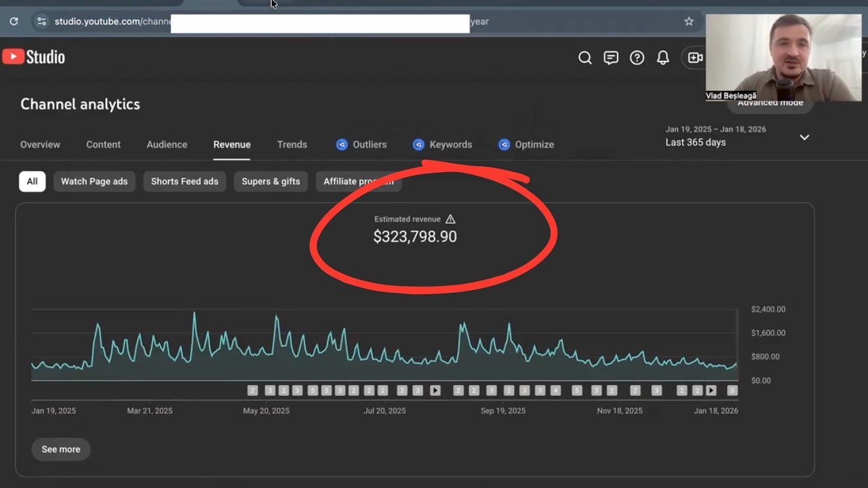Viewport: 868px width, 488px height.
Task: Click the Channel analytics heading
Action: 80,104
